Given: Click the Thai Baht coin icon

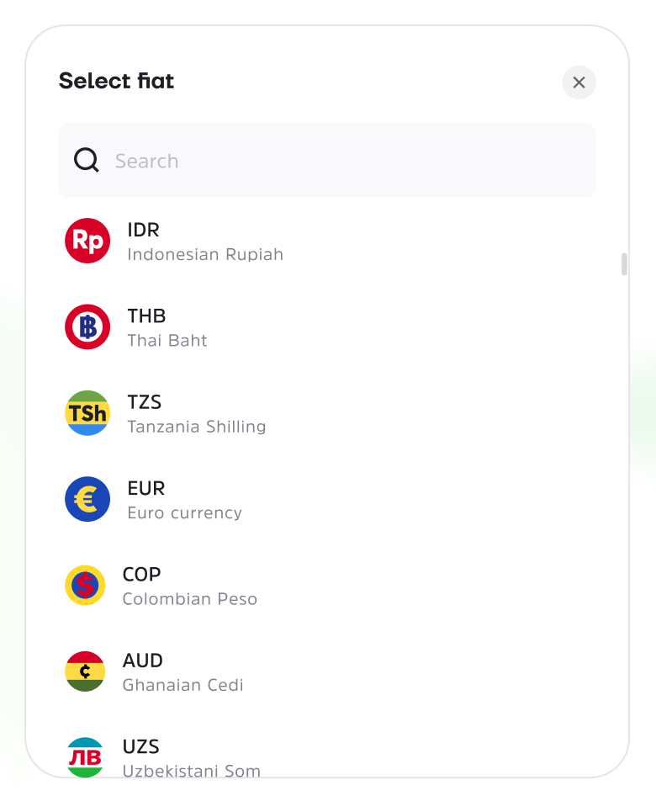Looking at the screenshot, I should pyautogui.click(x=87, y=326).
